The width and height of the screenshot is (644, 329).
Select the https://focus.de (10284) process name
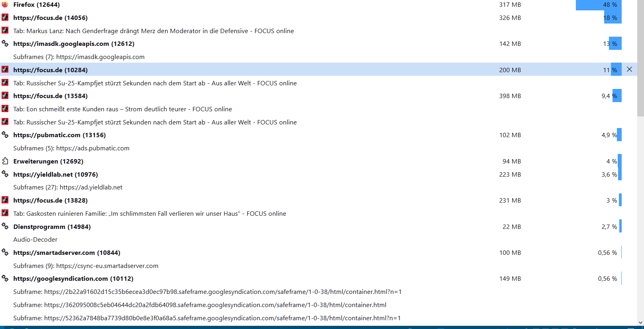(51, 70)
